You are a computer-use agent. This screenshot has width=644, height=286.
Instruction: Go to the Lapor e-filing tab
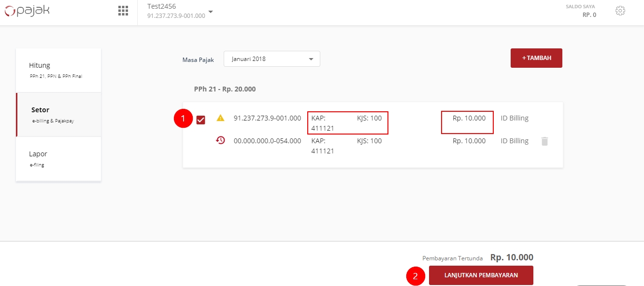pos(58,159)
